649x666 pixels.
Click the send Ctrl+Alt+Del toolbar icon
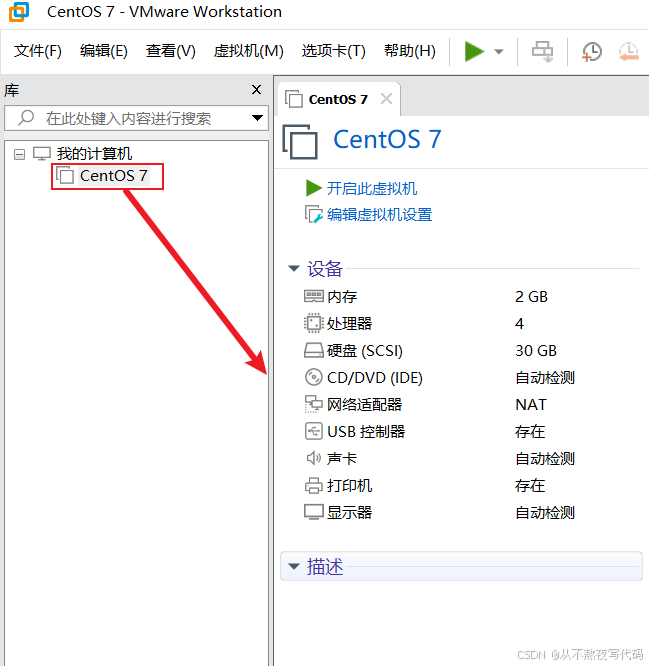(542, 52)
